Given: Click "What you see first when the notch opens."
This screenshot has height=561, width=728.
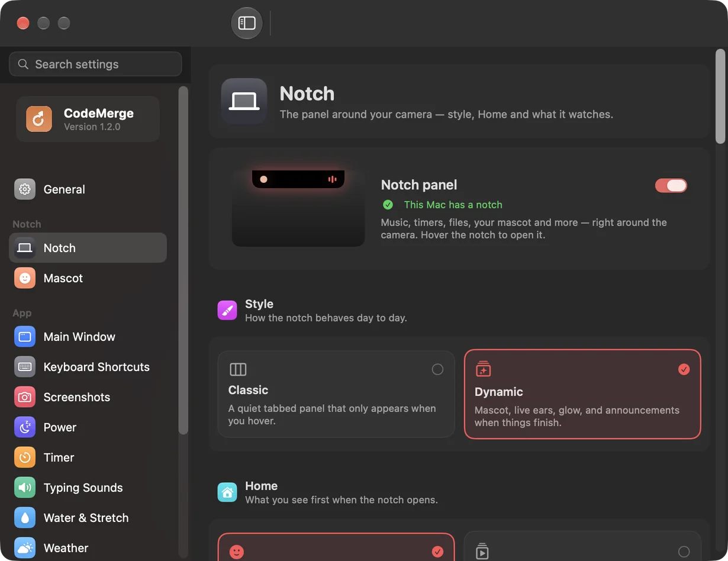Looking at the screenshot, I should pos(342,500).
